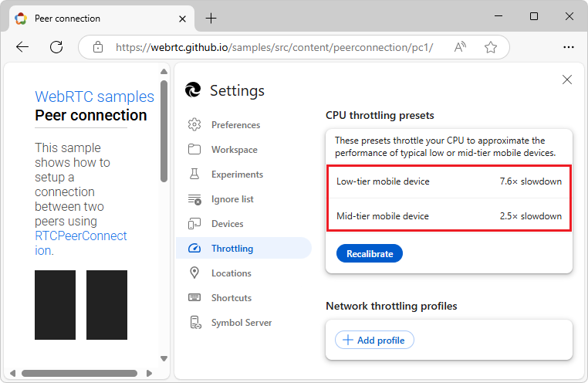Open the Experiments flask icon
The image size is (588, 383).
pyautogui.click(x=194, y=174)
